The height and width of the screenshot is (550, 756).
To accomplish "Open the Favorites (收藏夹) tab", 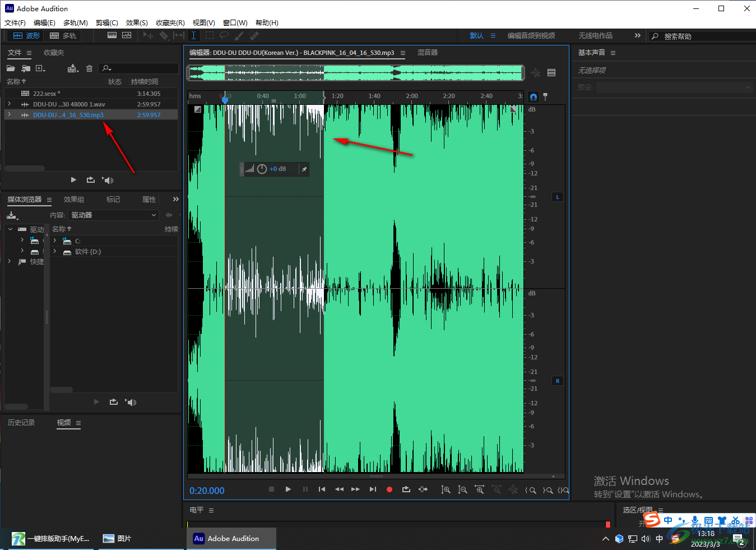I will pyautogui.click(x=54, y=53).
